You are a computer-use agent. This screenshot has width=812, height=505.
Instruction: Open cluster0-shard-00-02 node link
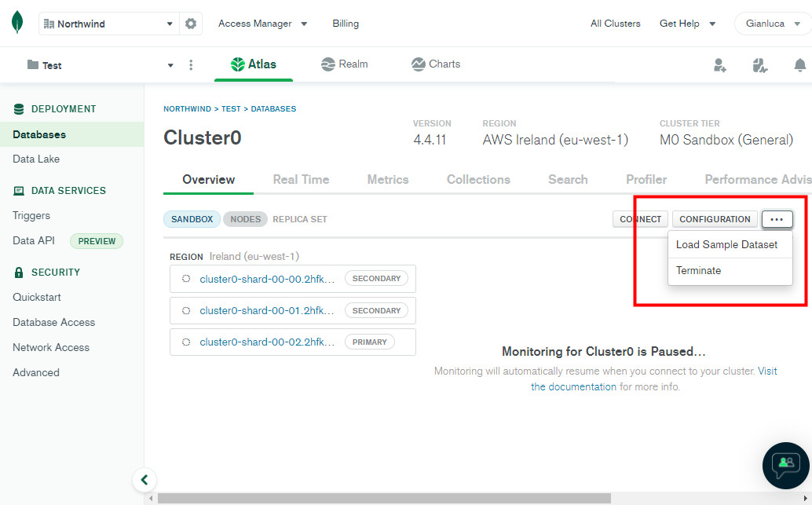267,342
